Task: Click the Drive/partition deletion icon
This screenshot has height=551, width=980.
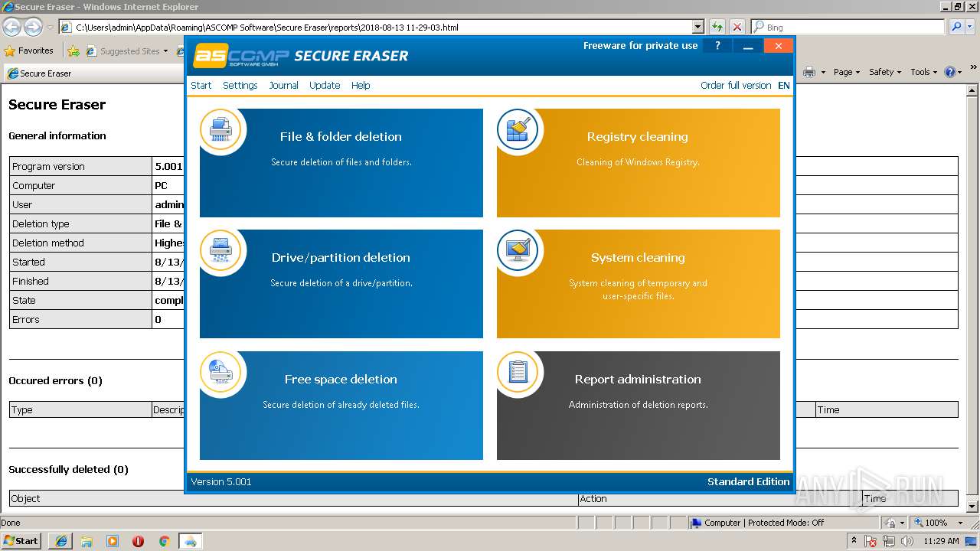Action: (220, 250)
